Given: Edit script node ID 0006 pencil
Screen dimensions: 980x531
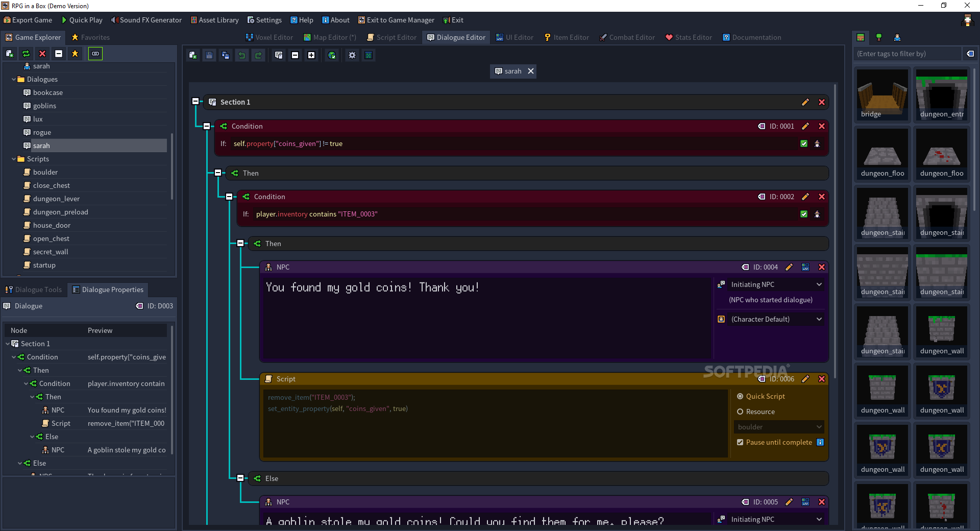Looking at the screenshot, I should click(x=805, y=379).
